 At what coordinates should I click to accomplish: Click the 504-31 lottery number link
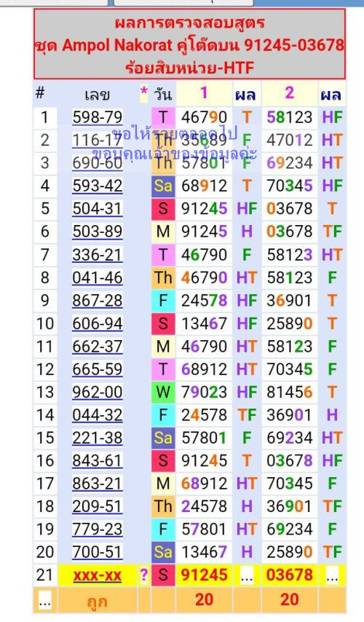pos(98,208)
